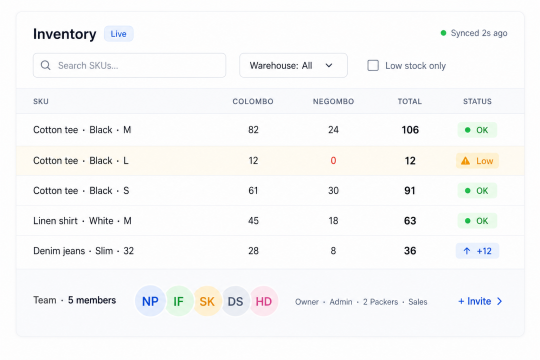Select the Cotton tee Black L row name
Screen dimensions: 540x360
81,161
